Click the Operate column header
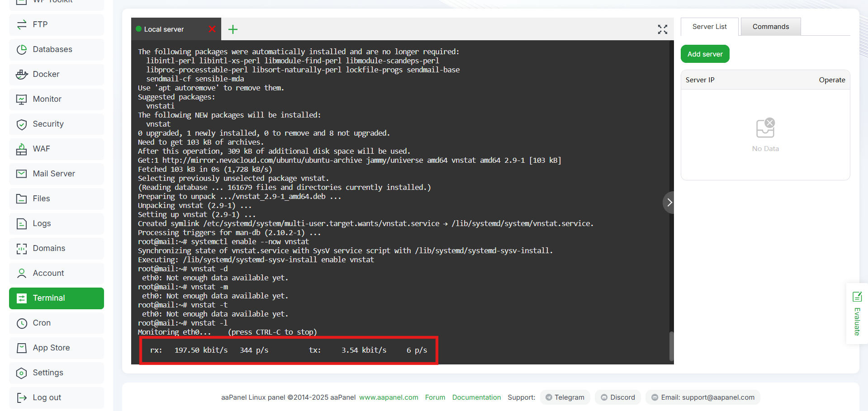868x411 pixels. tap(832, 80)
